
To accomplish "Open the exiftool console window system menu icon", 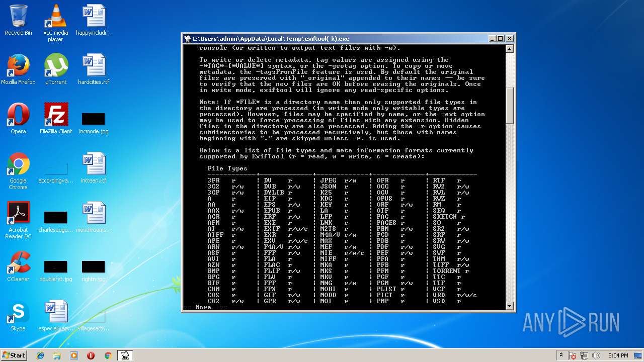I will pyautogui.click(x=188, y=39).
